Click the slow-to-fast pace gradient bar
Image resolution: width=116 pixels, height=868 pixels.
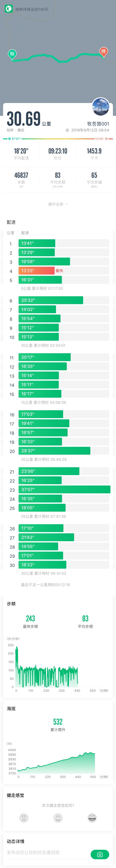click(58, 139)
